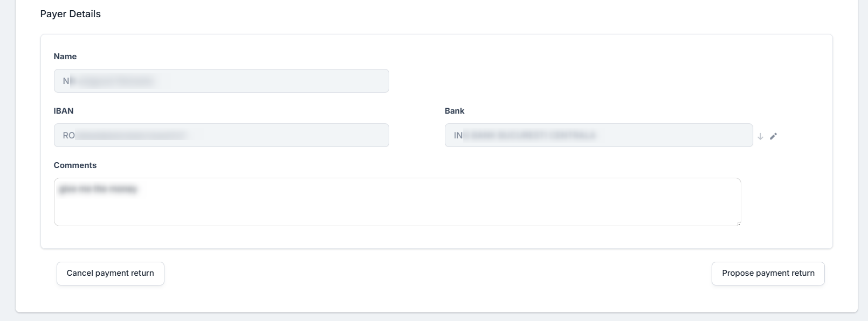
Task: Click the down arrow icon beside Bank
Action: (x=760, y=136)
